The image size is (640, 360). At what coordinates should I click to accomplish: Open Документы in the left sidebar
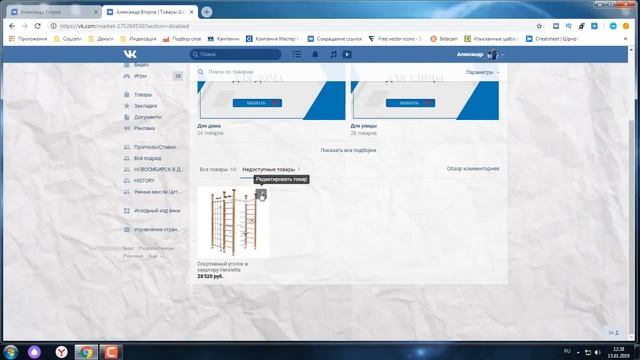(x=147, y=117)
